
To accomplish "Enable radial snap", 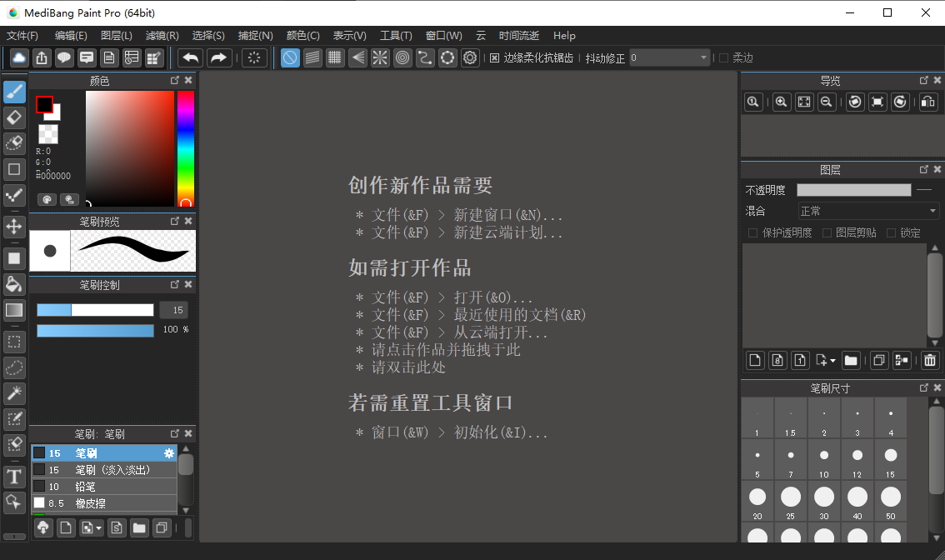I will 380,57.
